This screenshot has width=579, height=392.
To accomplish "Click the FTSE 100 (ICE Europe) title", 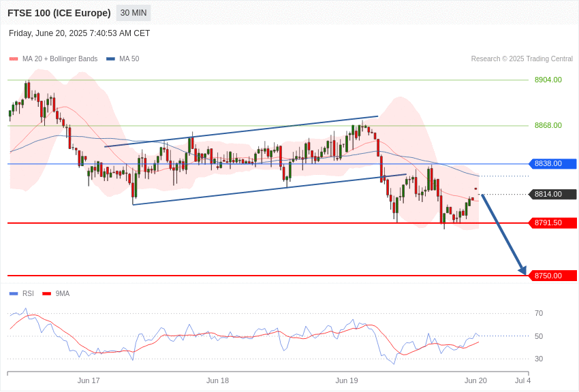I will pyautogui.click(x=59, y=13).
